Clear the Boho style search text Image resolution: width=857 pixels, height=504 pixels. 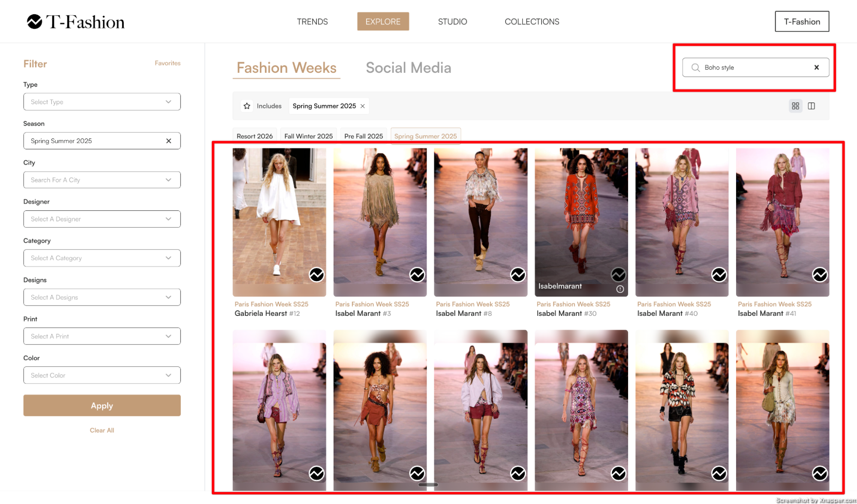tap(816, 67)
